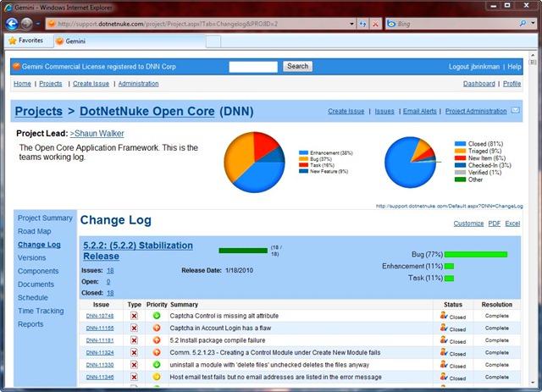Click Closed status icon for DNN-10748
Screen dimensions: 542x392
click(444, 315)
